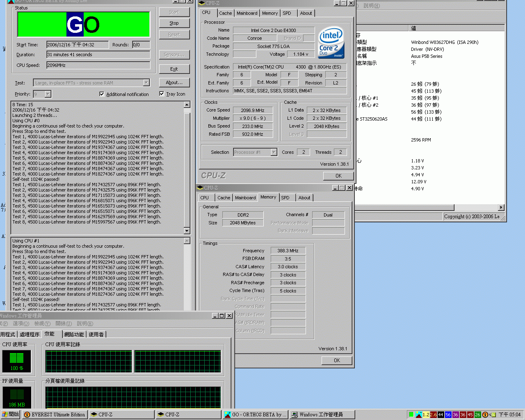Select Memory tab in upper CPU-Z window
Screen dimensions: 525x420
tap(270, 13)
